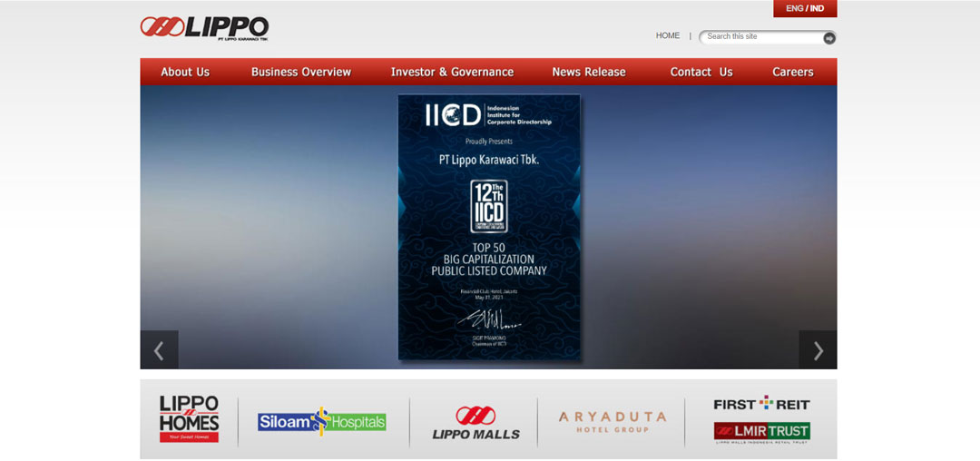980x461 pixels.
Task: Open the LMIR Trust logo
Action: [761, 432]
